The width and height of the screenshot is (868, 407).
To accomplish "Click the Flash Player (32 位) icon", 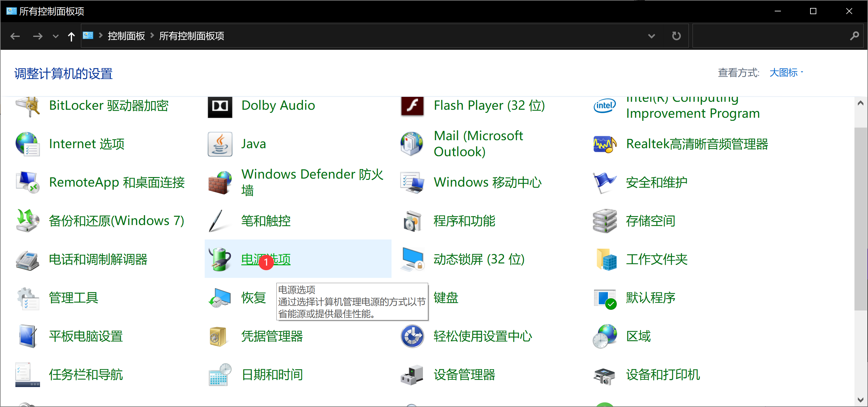I will [x=412, y=106].
